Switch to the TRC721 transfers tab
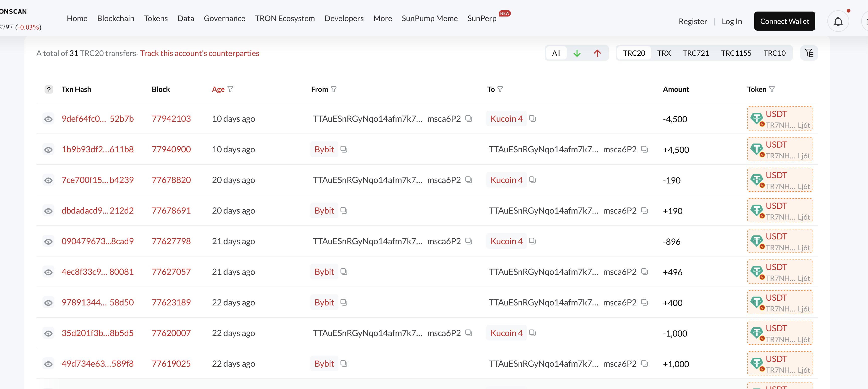 point(696,53)
